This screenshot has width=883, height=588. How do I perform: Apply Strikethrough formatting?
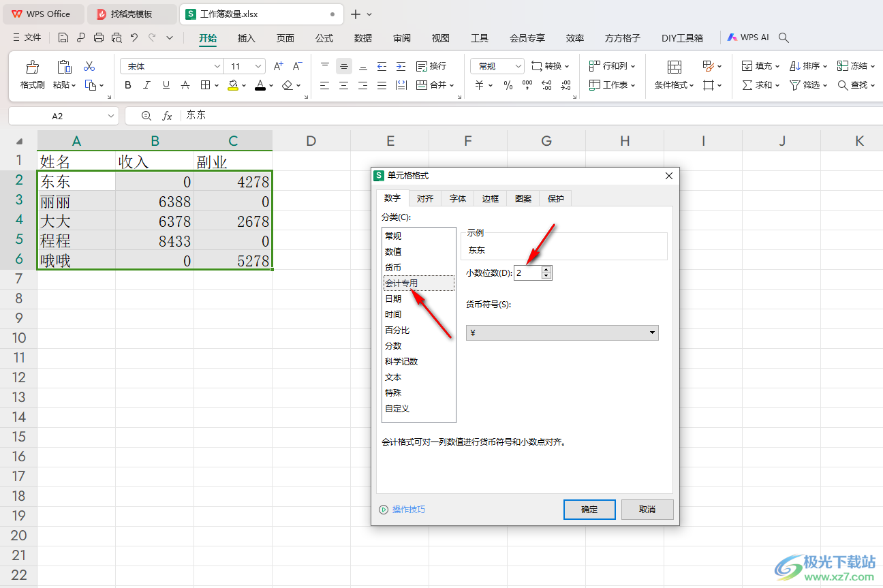[185, 85]
